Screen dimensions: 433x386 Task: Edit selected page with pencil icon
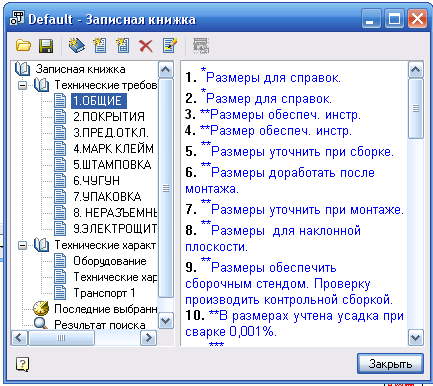pos(170,45)
